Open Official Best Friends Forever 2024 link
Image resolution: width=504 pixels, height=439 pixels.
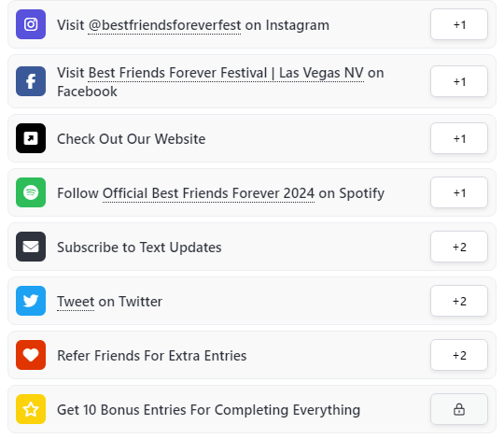pos(208,193)
